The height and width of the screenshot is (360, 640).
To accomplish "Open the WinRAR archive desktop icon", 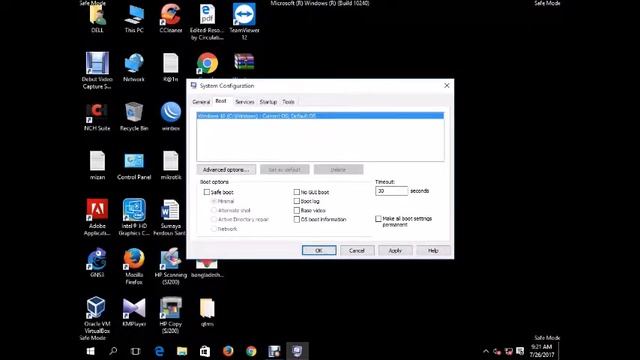I will [244, 65].
